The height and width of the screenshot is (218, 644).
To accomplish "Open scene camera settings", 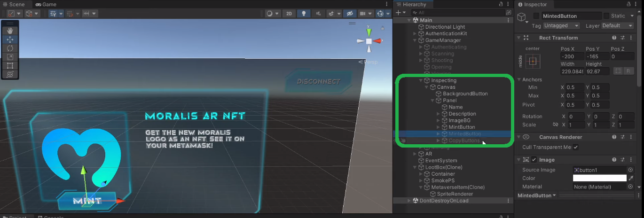I will [365, 14].
